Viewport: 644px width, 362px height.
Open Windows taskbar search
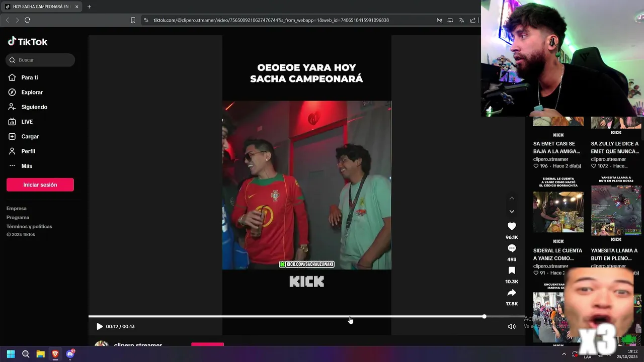click(26, 354)
